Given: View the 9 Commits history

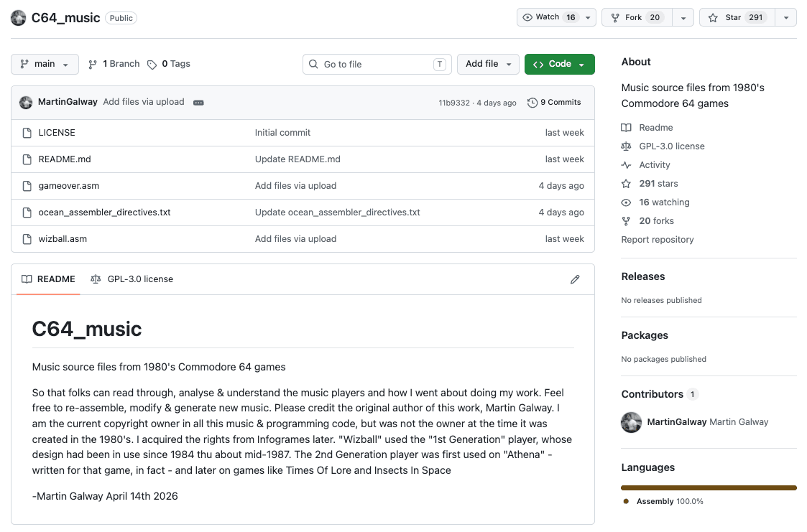Looking at the screenshot, I should [x=554, y=102].
